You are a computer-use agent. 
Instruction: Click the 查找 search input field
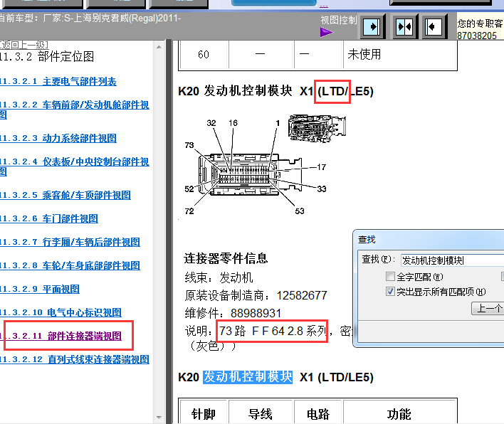452,260
